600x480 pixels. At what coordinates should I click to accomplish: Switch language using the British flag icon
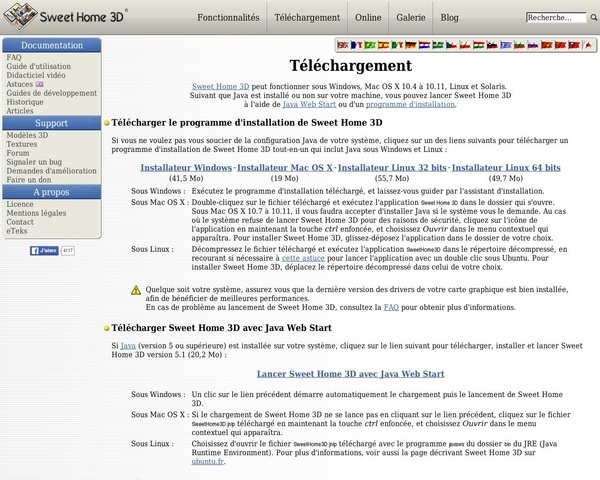click(x=342, y=45)
